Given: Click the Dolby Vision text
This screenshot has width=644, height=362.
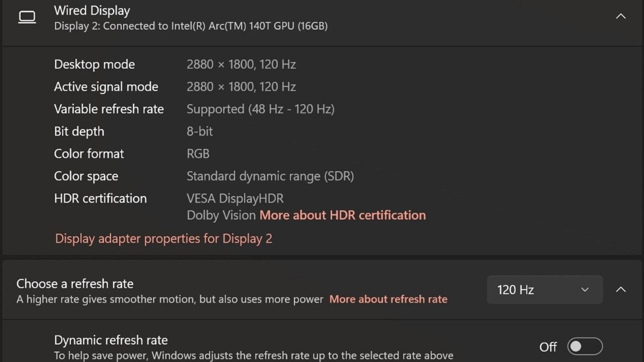Looking at the screenshot, I should [x=221, y=215].
